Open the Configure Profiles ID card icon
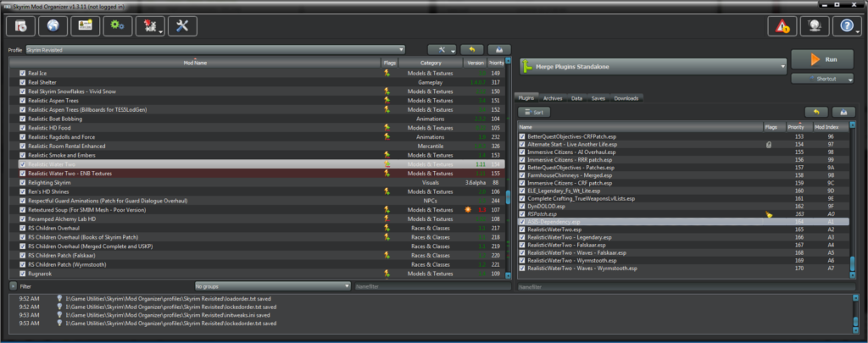Screen dimensions: 868x343 [x=86, y=26]
